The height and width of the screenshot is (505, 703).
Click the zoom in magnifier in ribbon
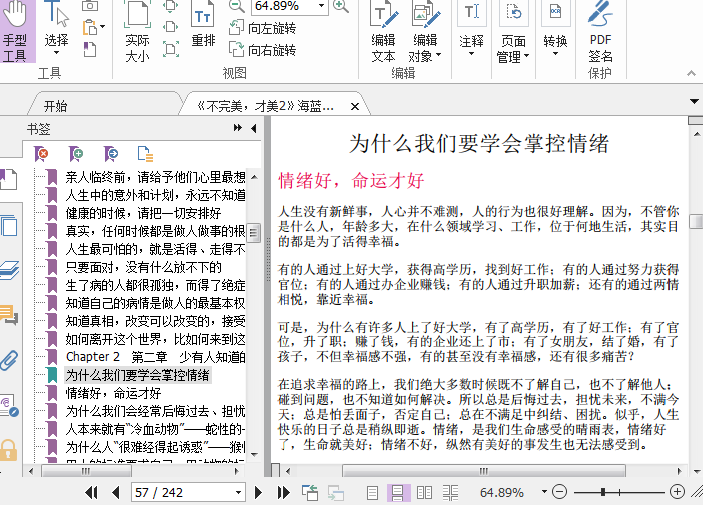tap(341, 6)
